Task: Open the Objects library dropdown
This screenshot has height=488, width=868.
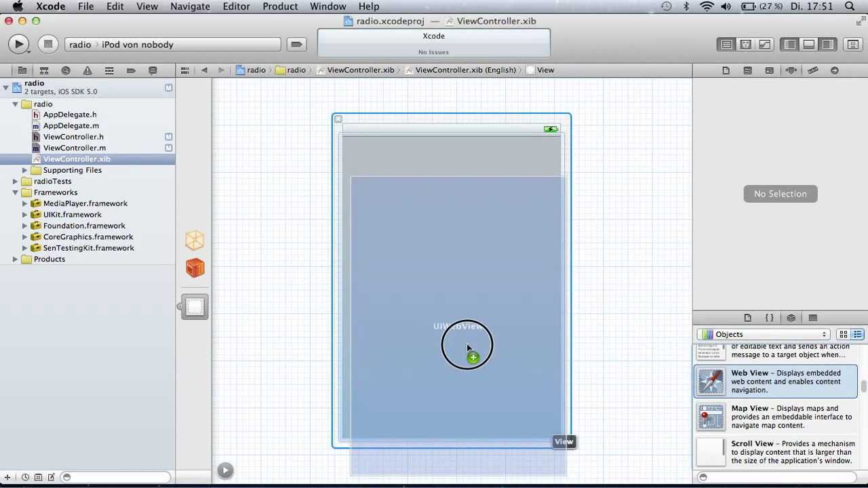Action: click(764, 334)
